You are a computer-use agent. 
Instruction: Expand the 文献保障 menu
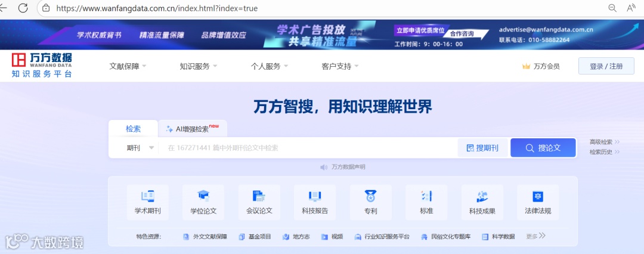(x=128, y=66)
